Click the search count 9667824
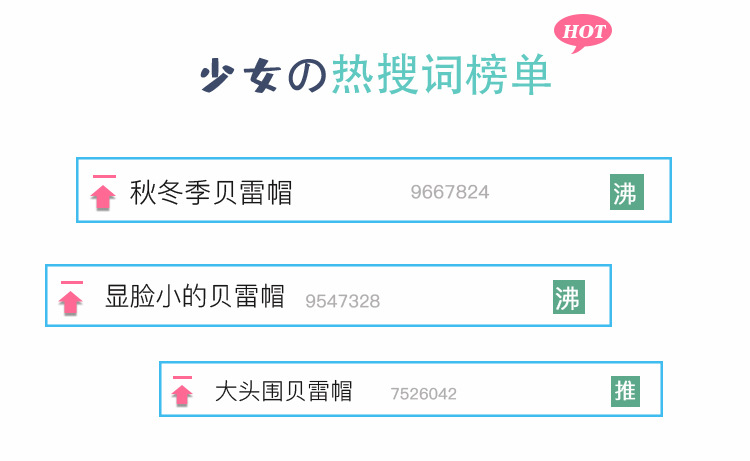Viewport: 750px width, 461px height. (x=449, y=192)
